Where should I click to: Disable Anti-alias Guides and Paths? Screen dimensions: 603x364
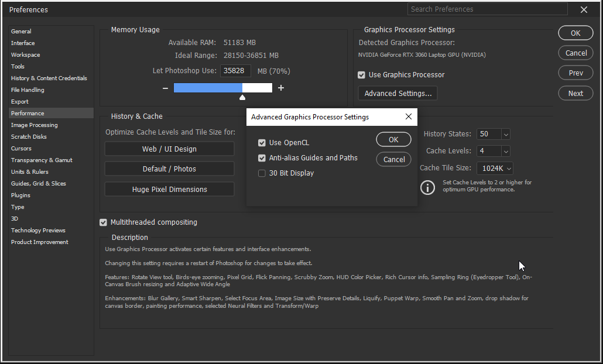point(261,157)
